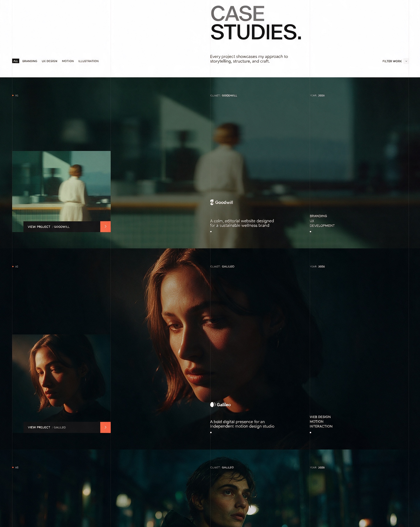Click the 'Every project showcases my approach' text
Screen dimensions: 420x527
point(249,59)
